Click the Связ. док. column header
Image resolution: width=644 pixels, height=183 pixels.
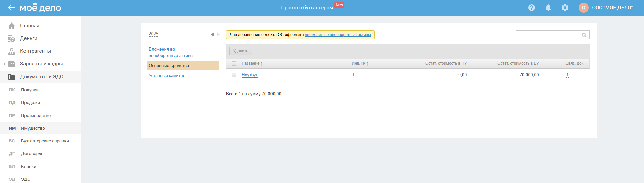point(575,63)
